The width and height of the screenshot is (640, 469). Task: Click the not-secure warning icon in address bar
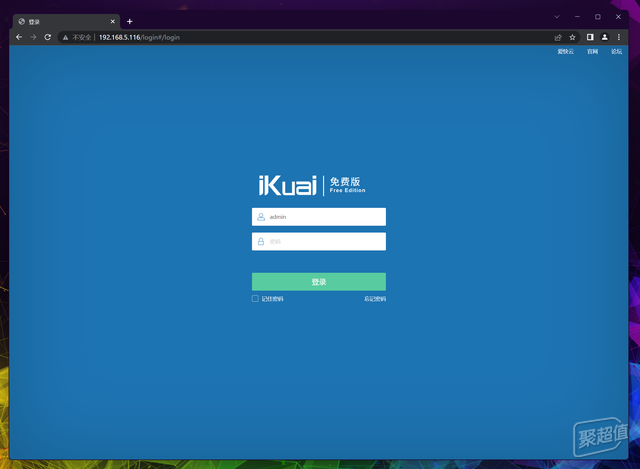(x=65, y=38)
